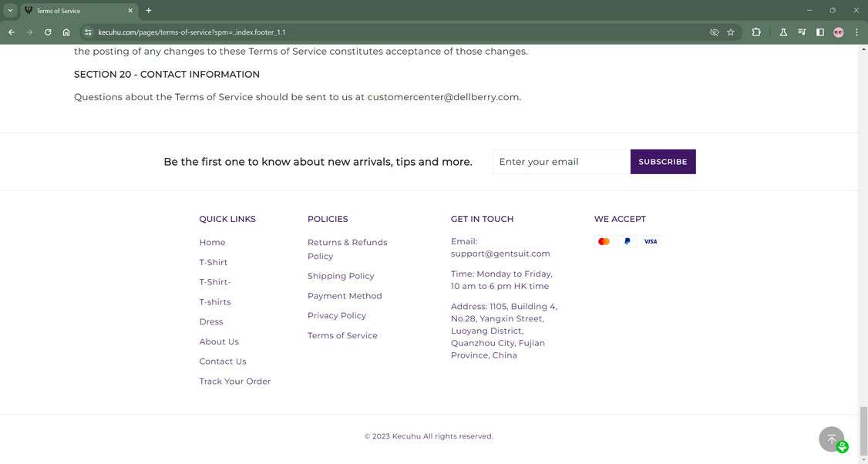
Task: Bookmark the page with the star icon
Action: pyautogui.click(x=730, y=32)
